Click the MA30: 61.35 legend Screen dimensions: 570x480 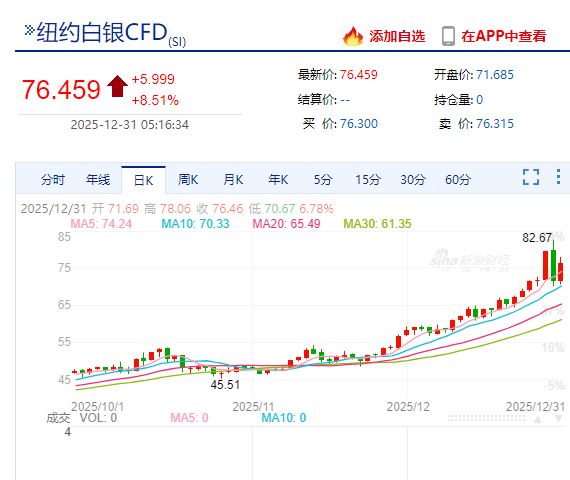377,224
